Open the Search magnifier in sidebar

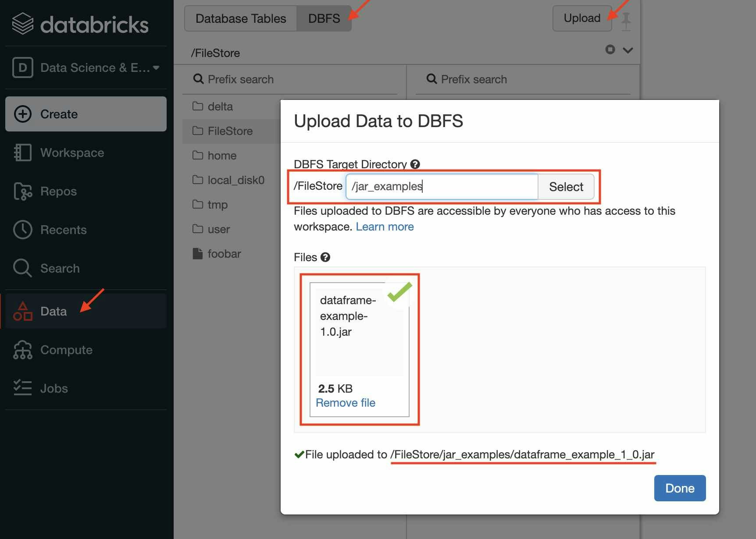point(22,268)
